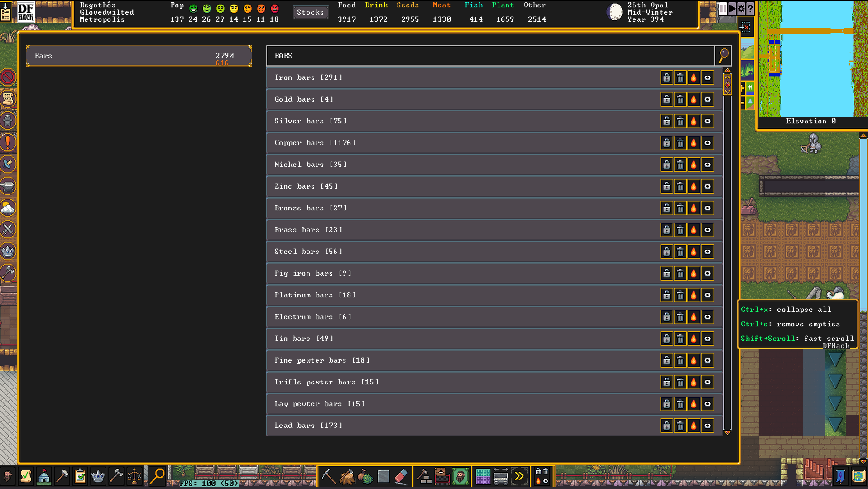This screenshot has height=489, width=868.
Task: Open the gray dwarf figure sidebar alert
Action: click(x=8, y=121)
